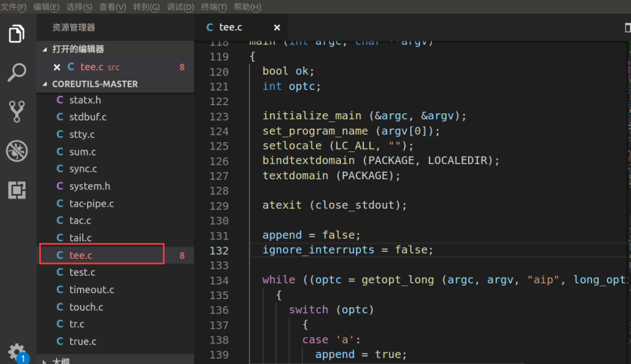Click the C icon beside system.h
Image resolution: width=631 pixels, height=364 pixels.
[x=60, y=186]
